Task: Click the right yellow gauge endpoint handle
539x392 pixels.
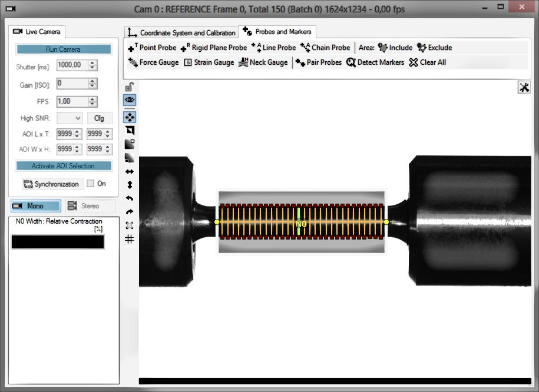Action: 386,222
